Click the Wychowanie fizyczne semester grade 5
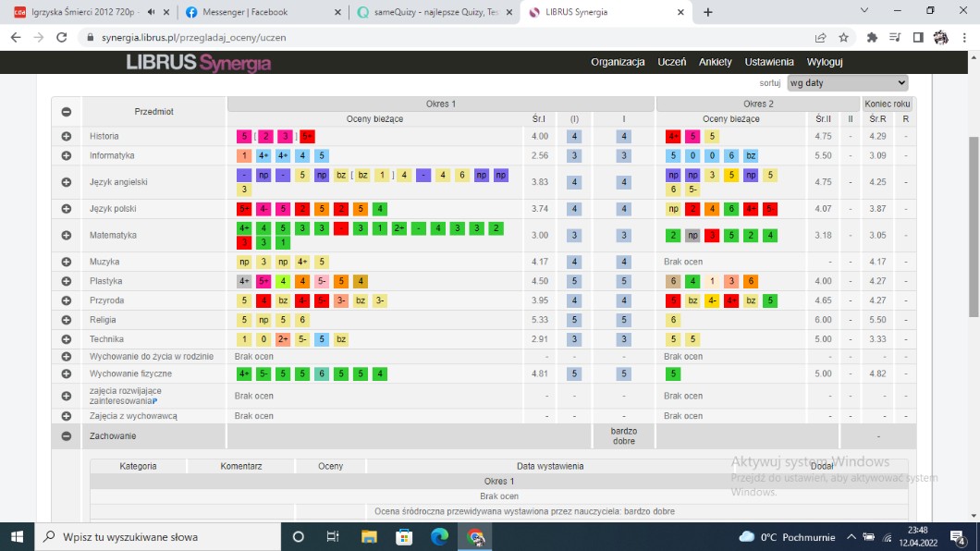980x551 pixels. [x=574, y=374]
